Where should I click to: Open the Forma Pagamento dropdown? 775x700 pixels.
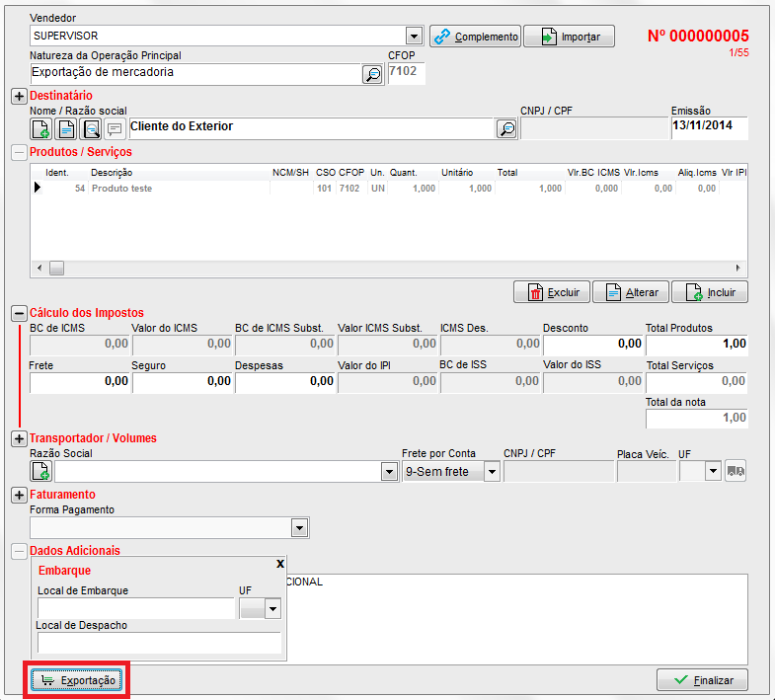[300, 527]
